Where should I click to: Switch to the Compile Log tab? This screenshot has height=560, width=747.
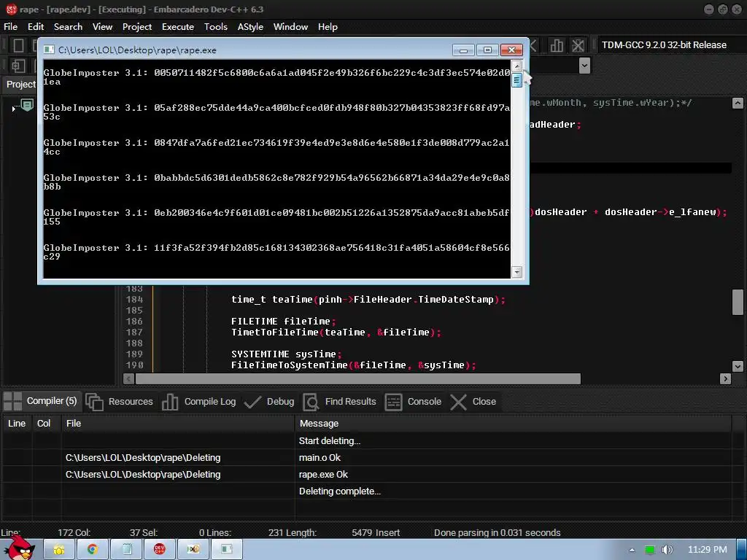click(198, 402)
